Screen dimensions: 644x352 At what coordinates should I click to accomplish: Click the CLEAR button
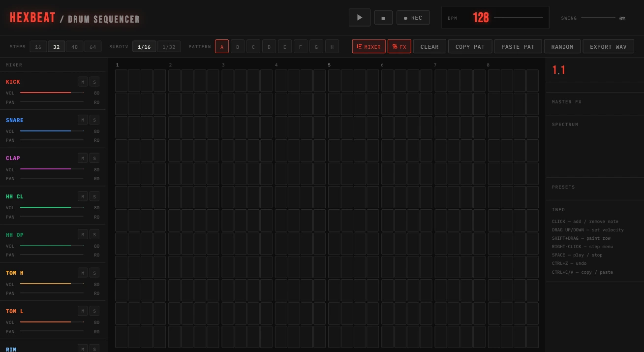coord(429,47)
